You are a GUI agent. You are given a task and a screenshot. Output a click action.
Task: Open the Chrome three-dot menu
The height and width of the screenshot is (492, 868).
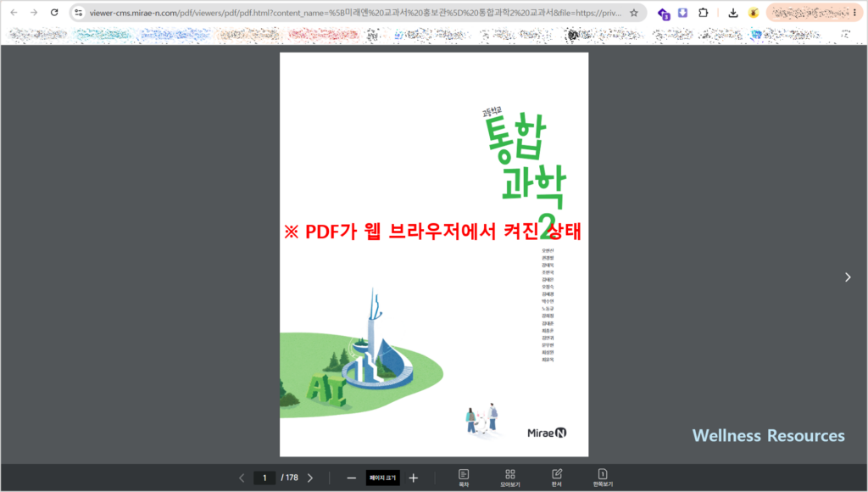pyautogui.click(x=854, y=12)
